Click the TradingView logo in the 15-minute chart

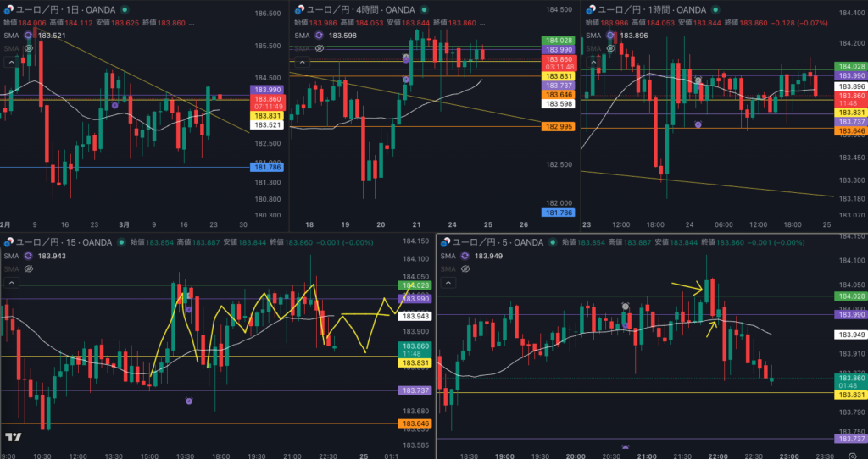tap(13, 437)
